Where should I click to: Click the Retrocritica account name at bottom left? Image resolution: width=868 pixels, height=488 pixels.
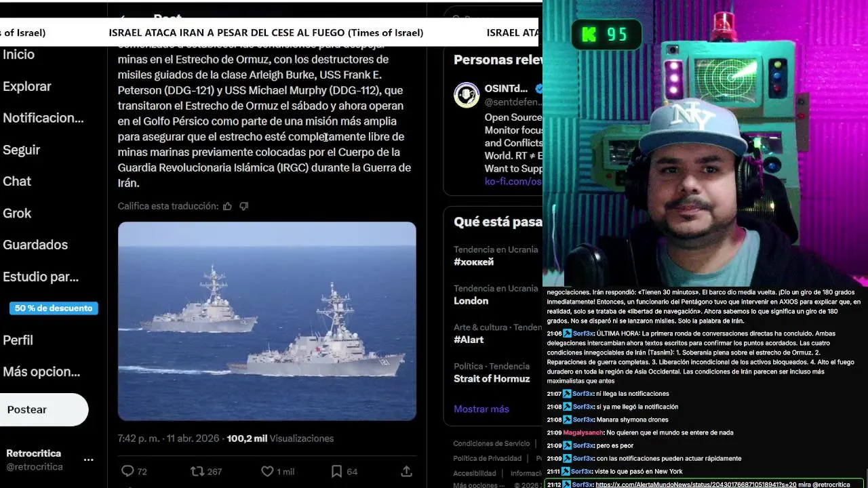pos(33,453)
